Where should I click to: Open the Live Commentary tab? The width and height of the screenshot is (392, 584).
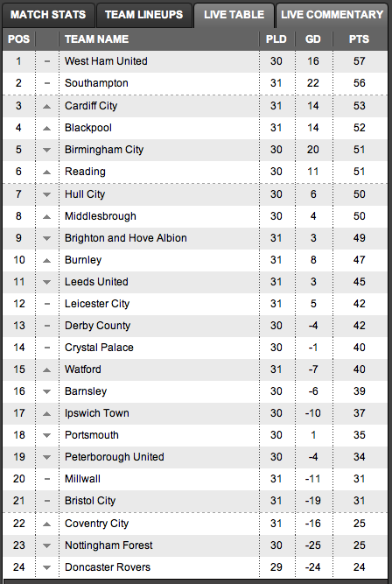332,15
